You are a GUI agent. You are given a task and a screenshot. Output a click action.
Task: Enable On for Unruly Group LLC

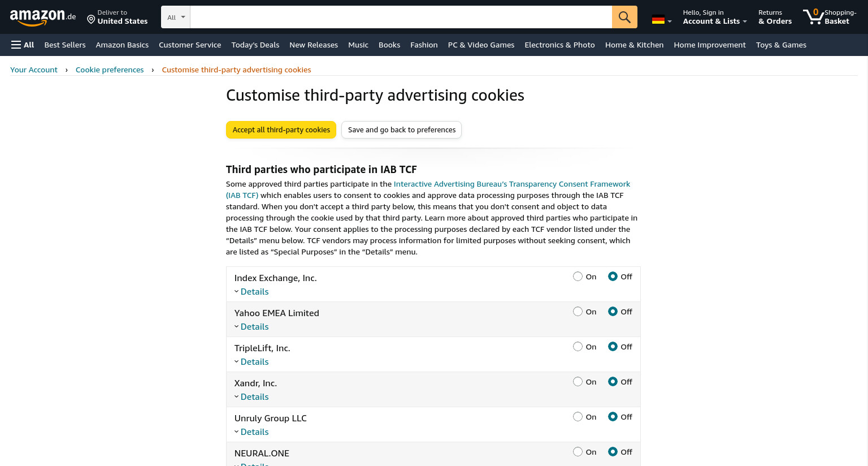[x=578, y=417]
